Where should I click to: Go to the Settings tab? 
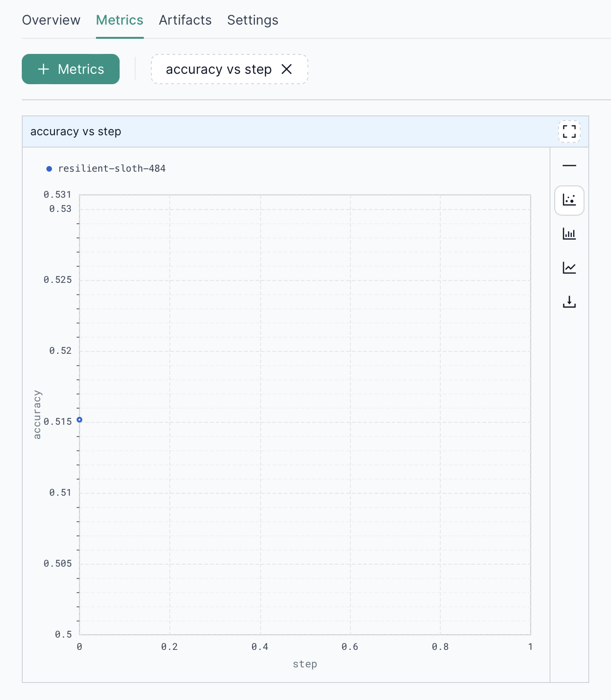(253, 20)
